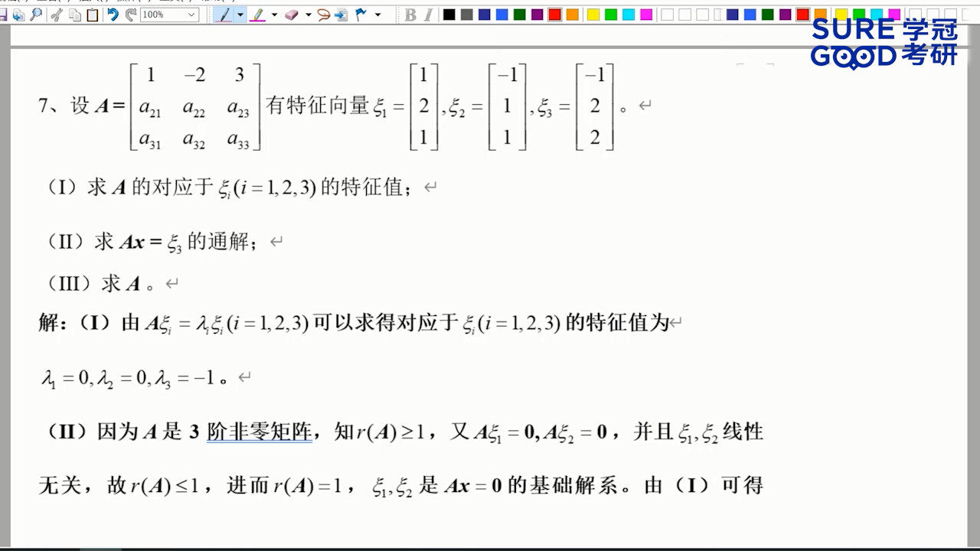Toggle Bold formatting
Screen dimensions: 980x551
click(x=410, y=15)
